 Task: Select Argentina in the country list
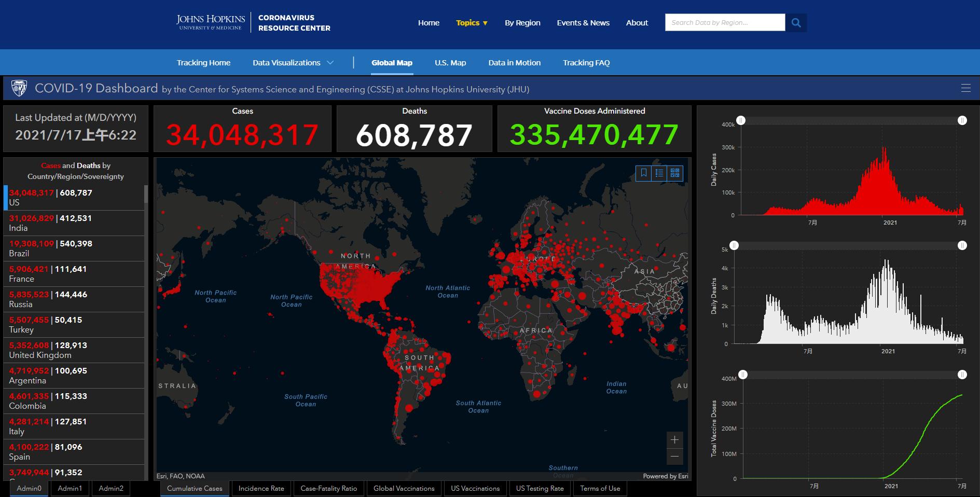coord(74,376)
